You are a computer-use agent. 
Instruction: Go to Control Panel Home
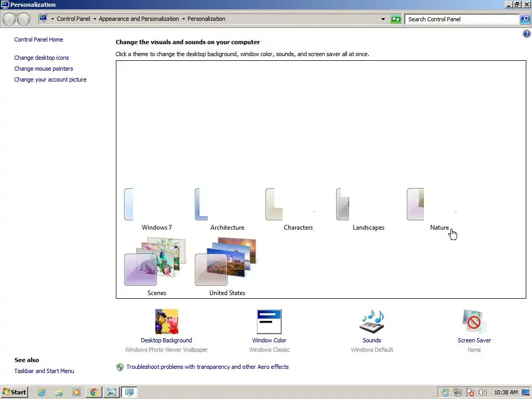[x=38, y=39]
